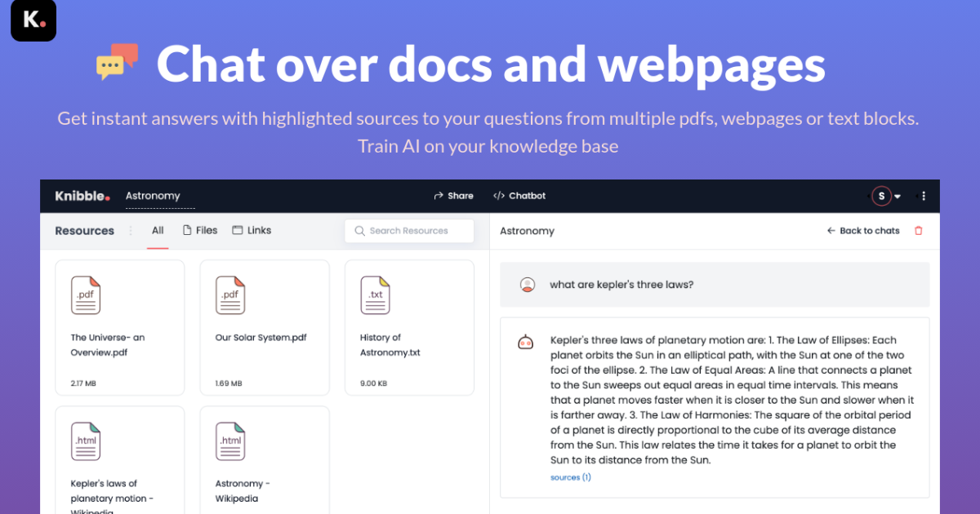Click the Kepler's laws answer text
This screenshot has height=514, width=980.
[x=732, y=400]
